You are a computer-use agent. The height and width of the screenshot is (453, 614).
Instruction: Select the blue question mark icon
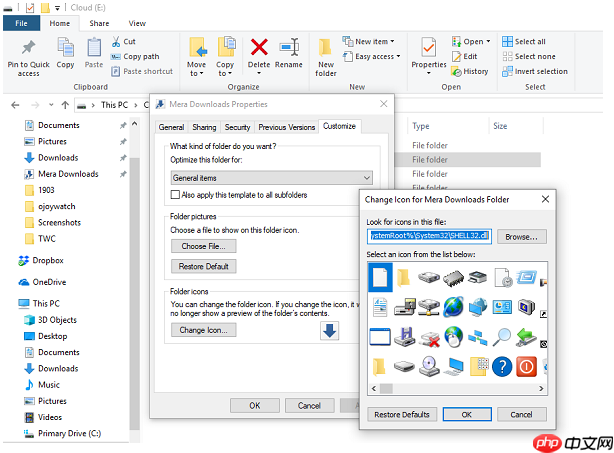pos(502,367)
